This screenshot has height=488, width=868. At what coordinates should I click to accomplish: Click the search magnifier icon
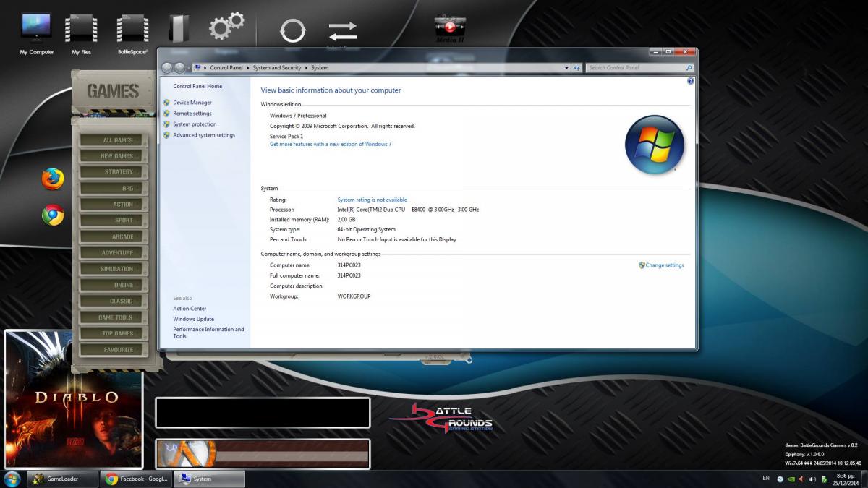pos(689,68)
